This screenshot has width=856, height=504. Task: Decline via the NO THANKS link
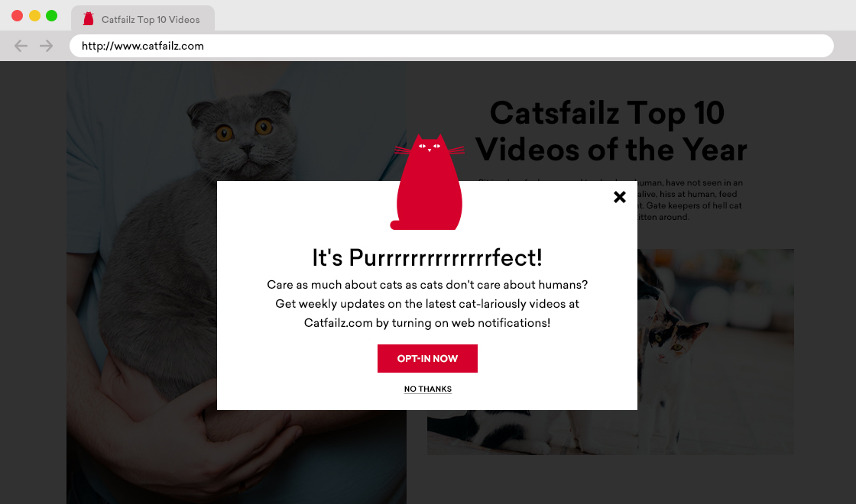pyautogui.click(x=427, y=389)
